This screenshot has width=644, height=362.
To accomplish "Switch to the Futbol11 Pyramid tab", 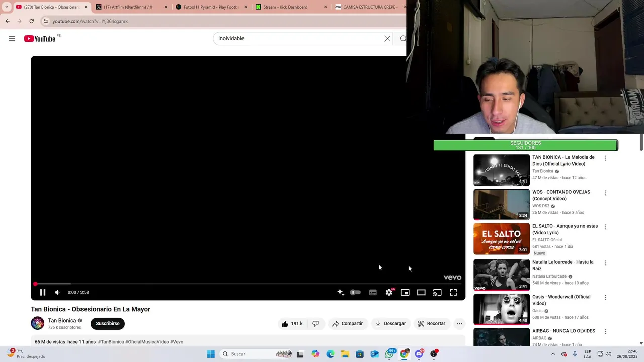I will [x=211, y=7].
